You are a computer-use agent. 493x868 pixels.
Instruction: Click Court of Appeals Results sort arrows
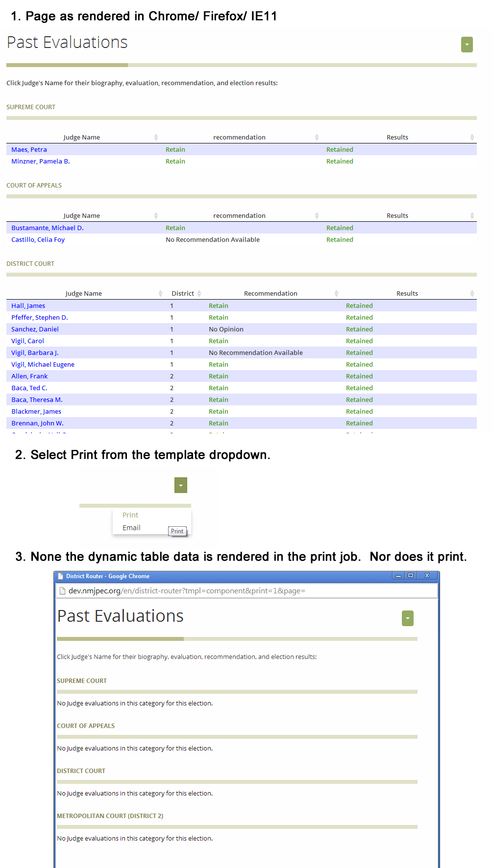pos(472,215)
